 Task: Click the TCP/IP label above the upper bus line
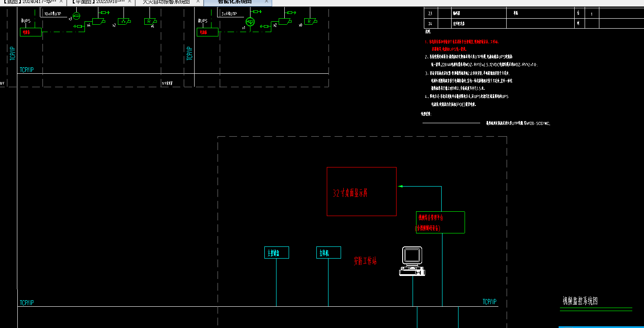coord(26,70)
